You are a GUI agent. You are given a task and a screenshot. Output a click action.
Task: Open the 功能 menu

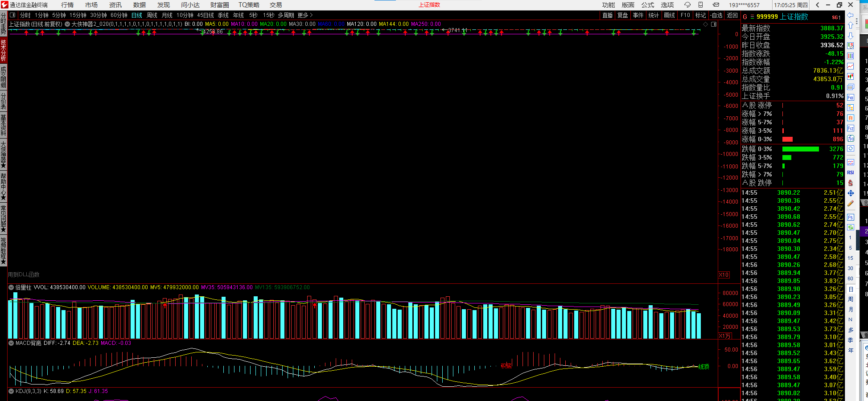pyautogui.click(x=609, y=5)
